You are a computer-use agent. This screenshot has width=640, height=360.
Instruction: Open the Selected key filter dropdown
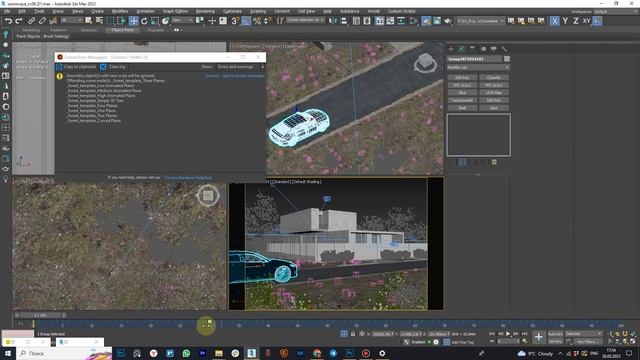[x=584, y=334]
